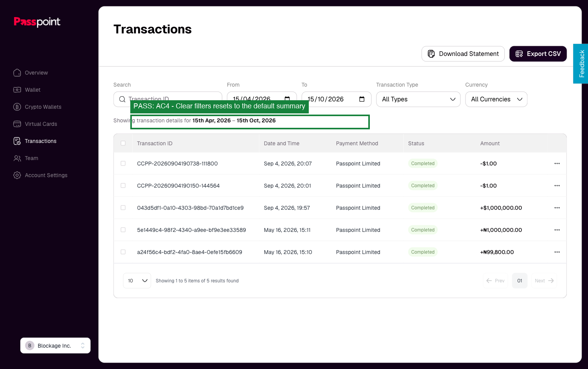The width and height of the screenshot is (588, 369).
Task: Check the row 5e1449c4-98f2-4340-a9ee-bf9e3ee33589
Action: pyautogui.click(x=123, y=230)
